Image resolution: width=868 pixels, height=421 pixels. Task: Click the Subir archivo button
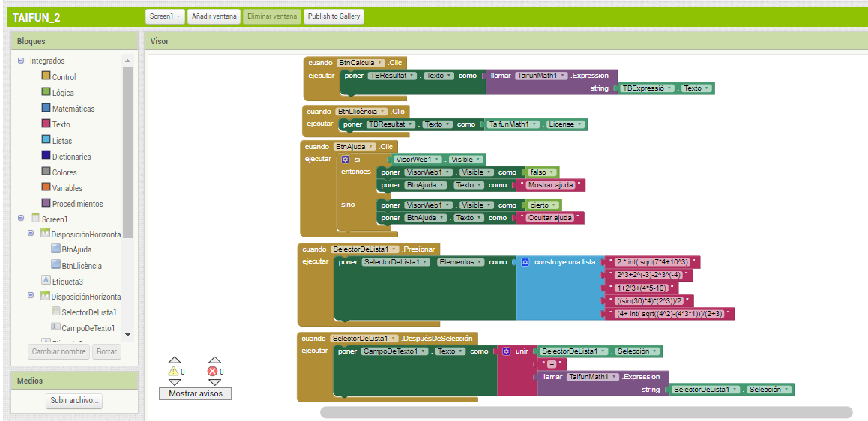tap(75, 401)
